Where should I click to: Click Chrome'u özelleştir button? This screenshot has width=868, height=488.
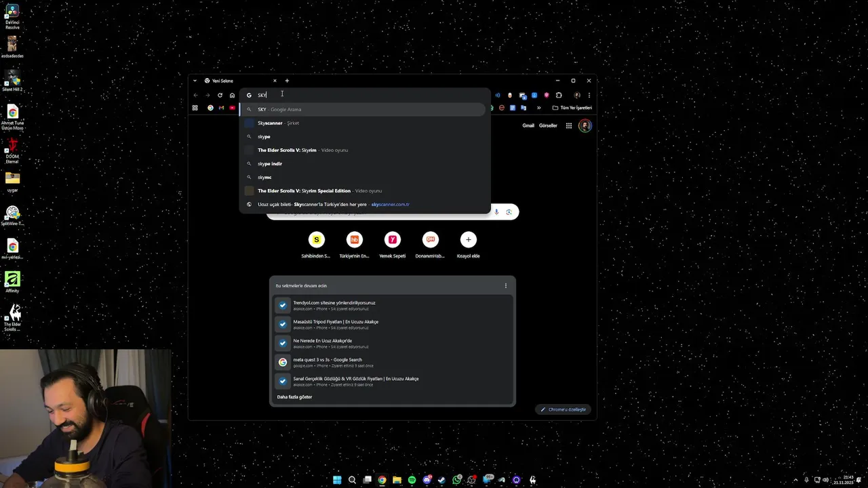click(564, 409)
